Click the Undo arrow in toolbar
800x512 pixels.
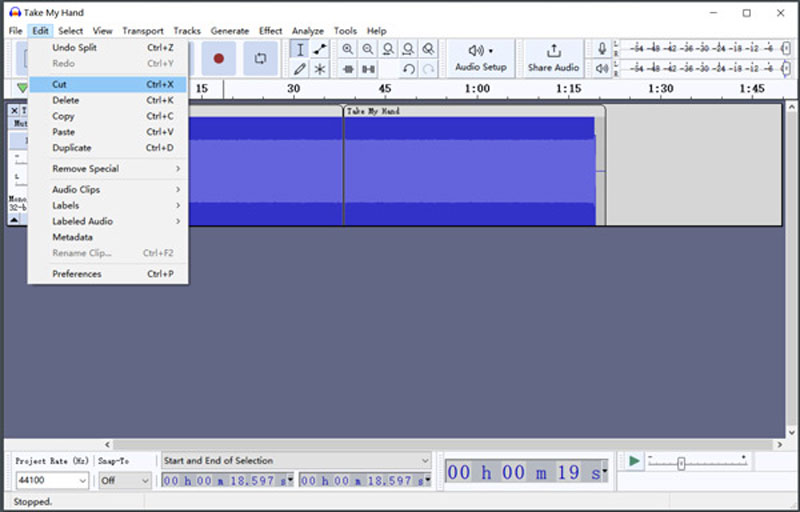pos(408,68)
